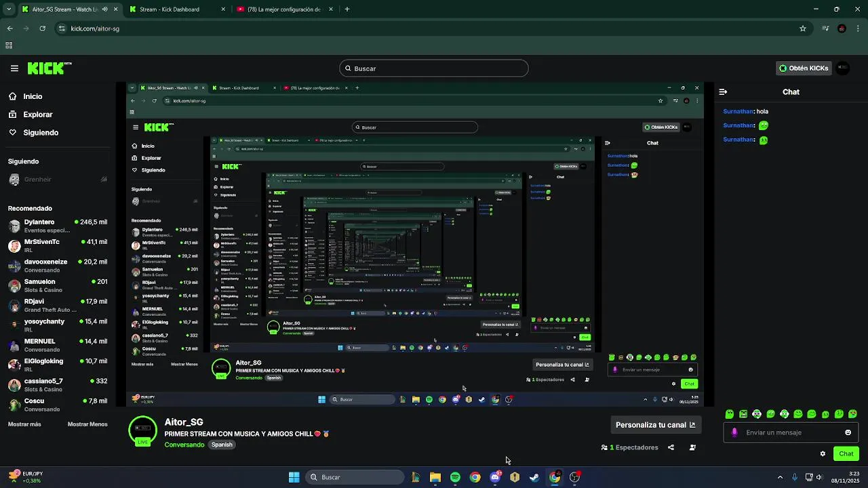Open Steam from the taskbar

(x=534, y=477)
